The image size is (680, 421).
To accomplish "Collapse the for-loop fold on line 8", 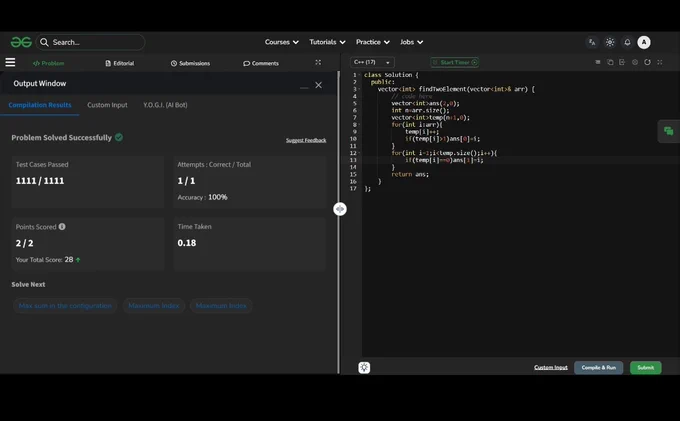I will coord(359,125).
